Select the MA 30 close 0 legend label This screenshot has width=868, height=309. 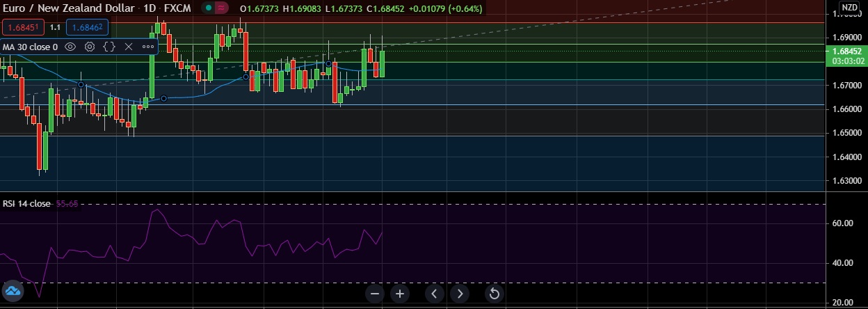coord(30,47)
